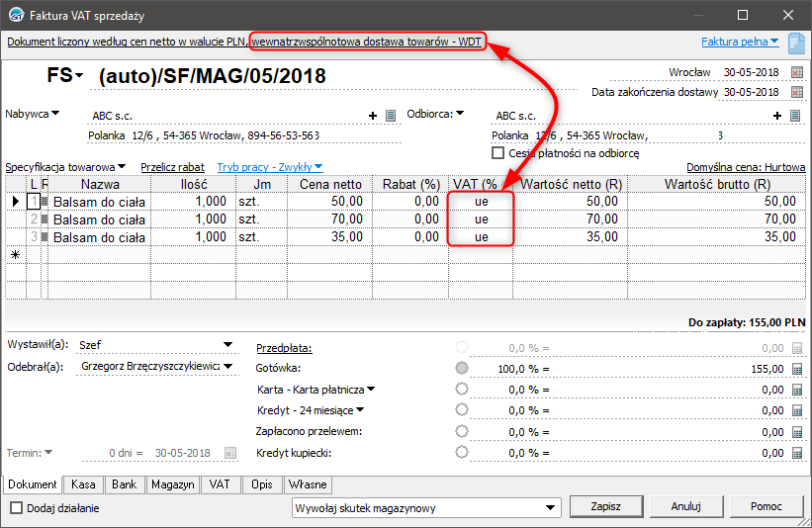This screenshot has width=812, height=528.
Task: Switch to the Magazyn tab
Action: (172, 485)
